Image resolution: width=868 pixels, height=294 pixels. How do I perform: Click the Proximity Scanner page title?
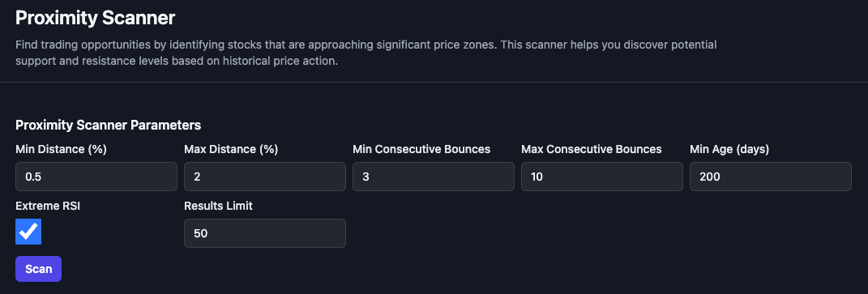pyautogui.click(x=95, y=18)
